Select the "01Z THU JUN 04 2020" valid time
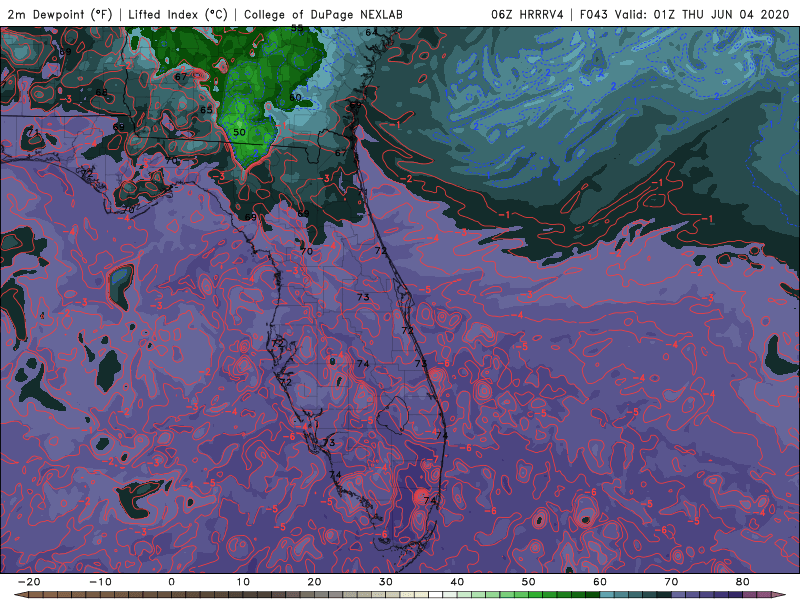The image size is (800, 600). click(721, 15)
